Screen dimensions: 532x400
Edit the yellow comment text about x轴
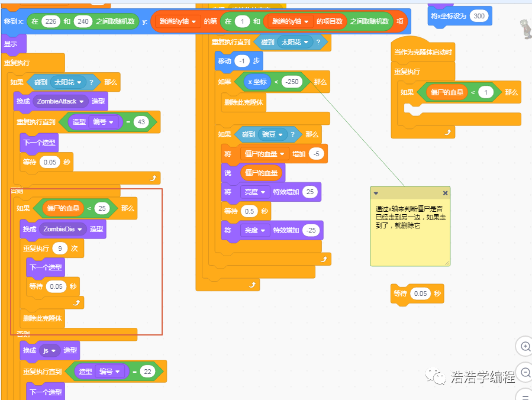pos(410,217)
